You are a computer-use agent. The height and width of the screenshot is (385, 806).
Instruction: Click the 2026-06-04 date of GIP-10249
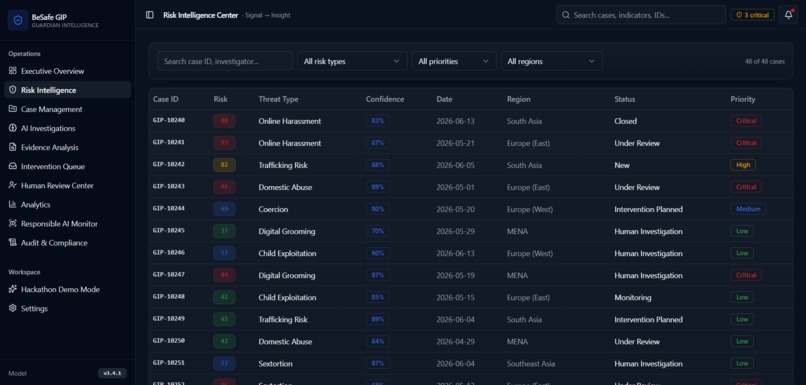tap(455, 320)
